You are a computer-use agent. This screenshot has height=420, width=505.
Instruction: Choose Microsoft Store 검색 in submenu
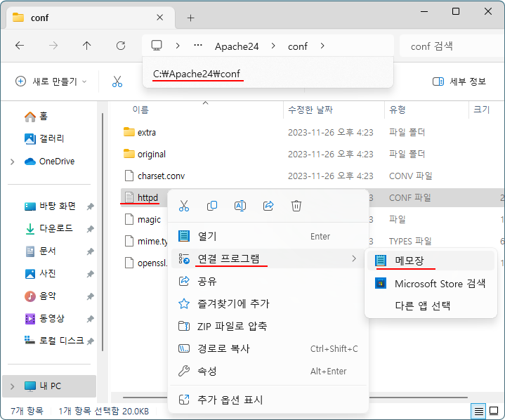click(431, 284)
